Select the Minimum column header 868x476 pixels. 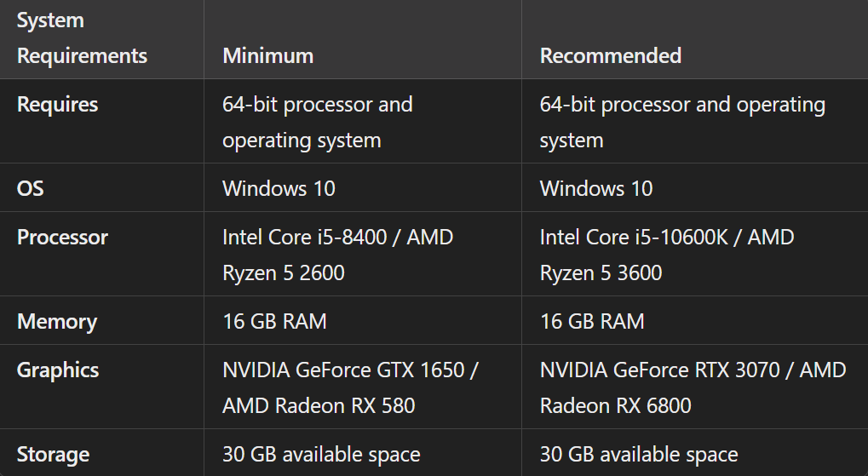[267, 56]
